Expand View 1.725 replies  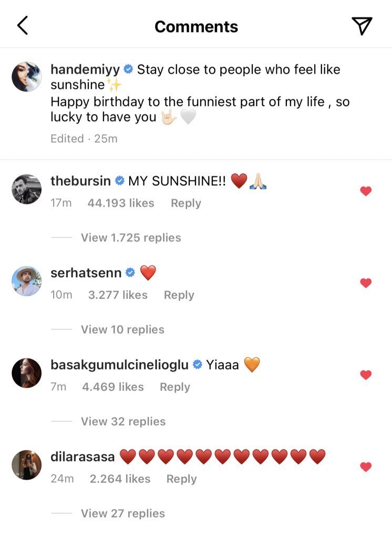click(x=130, y=237)
